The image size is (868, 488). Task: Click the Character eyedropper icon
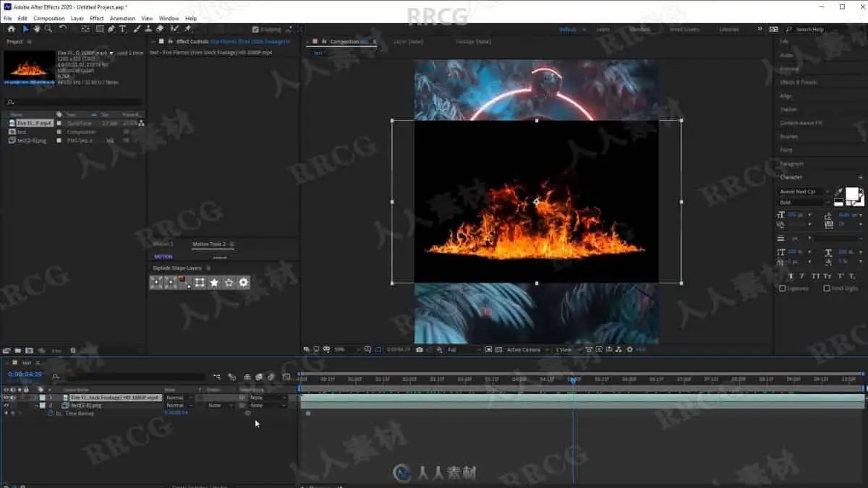[838, 192]
